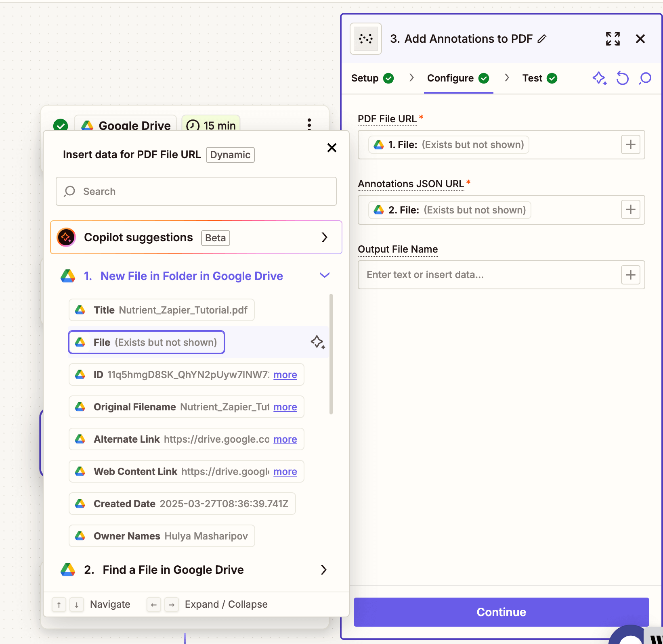This screenshot has width=663, height=644.
Task: Collapse New File in Folder in Google Drive
Action: pyautogui.click(x=324, y=276)
